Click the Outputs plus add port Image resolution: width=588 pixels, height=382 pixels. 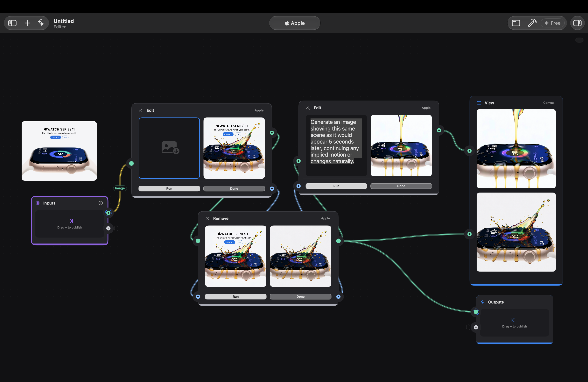[x=476, y=327]
